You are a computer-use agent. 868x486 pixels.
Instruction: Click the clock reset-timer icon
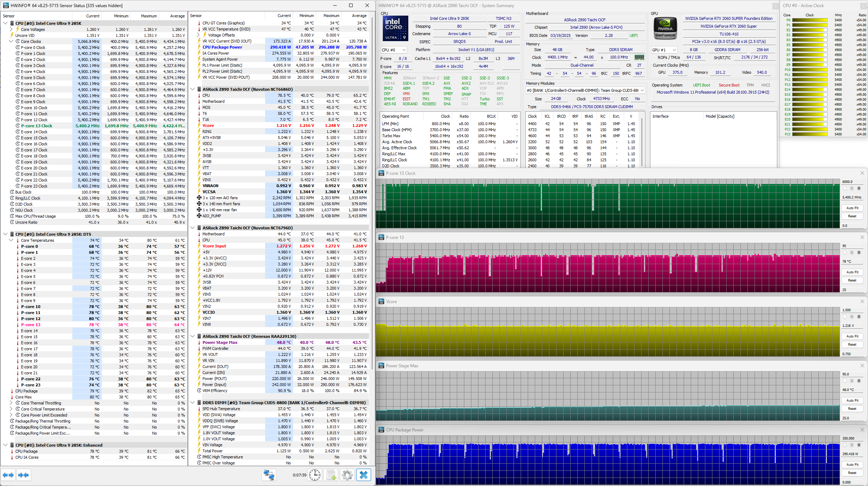click(x=315, y=475)
